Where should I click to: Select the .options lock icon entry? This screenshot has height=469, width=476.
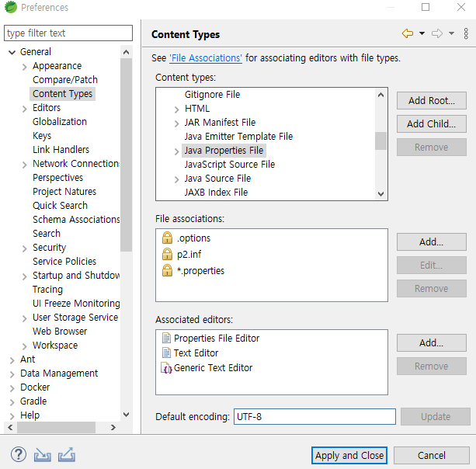[167, 238]
